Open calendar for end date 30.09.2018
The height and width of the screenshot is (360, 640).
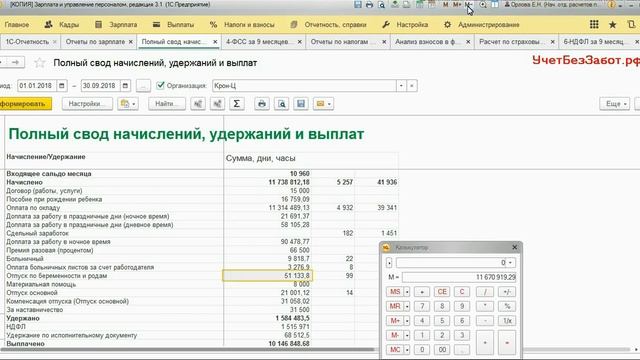[125, 86]
